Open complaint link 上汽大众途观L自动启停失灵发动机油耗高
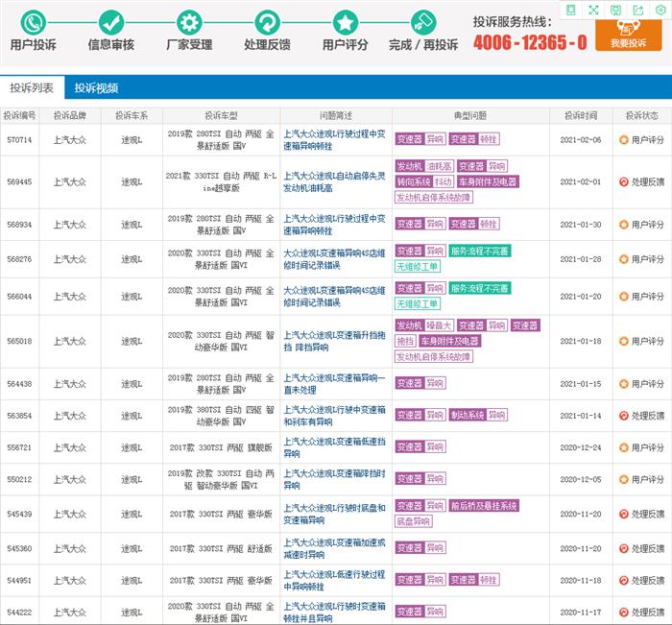Viewport: 672px width, 625px height. (x=334, y=181)
